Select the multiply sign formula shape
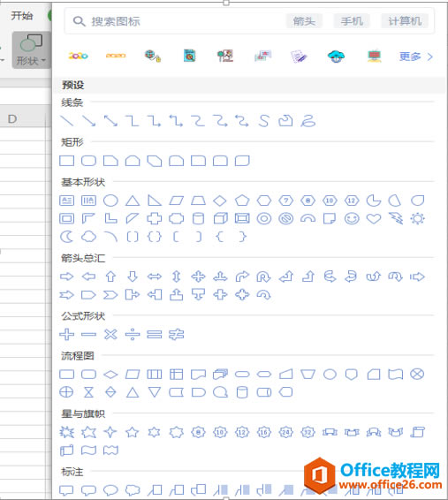 110,335
